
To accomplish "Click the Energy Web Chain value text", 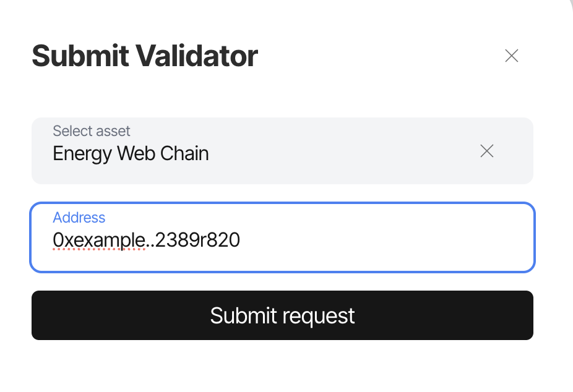I will pyautogui.click(x=131, y=154).
